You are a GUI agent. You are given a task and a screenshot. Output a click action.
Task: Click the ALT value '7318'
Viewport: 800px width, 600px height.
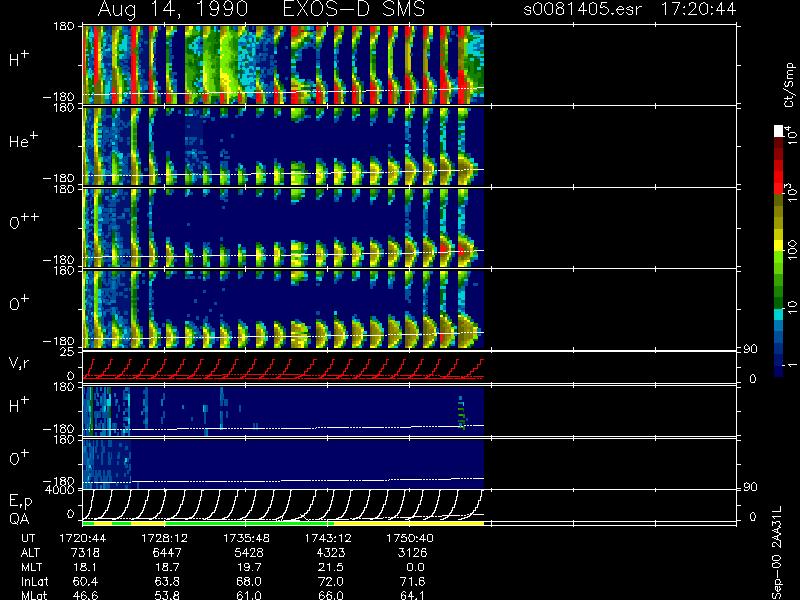(x=85, y=553)
